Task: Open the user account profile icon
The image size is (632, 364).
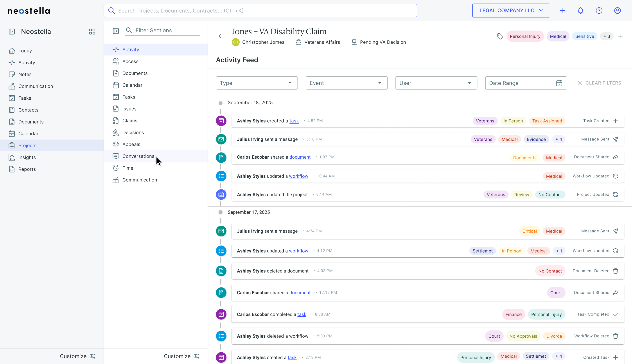Action: [x=617, y=11]
